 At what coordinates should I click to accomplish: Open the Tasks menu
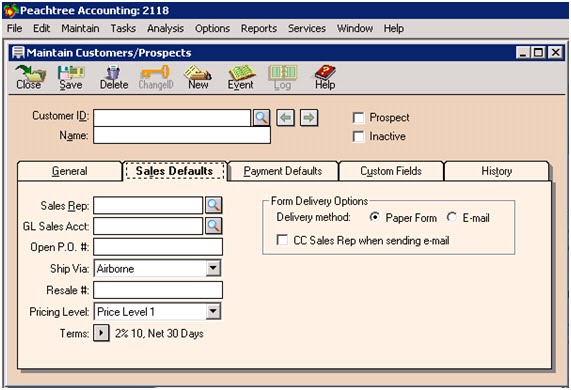point(123,28)
